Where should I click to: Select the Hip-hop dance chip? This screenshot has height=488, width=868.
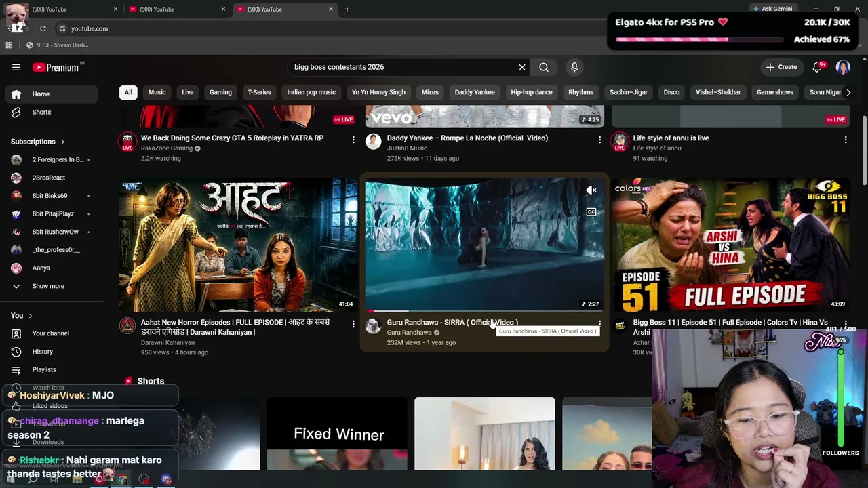(532, 92)
